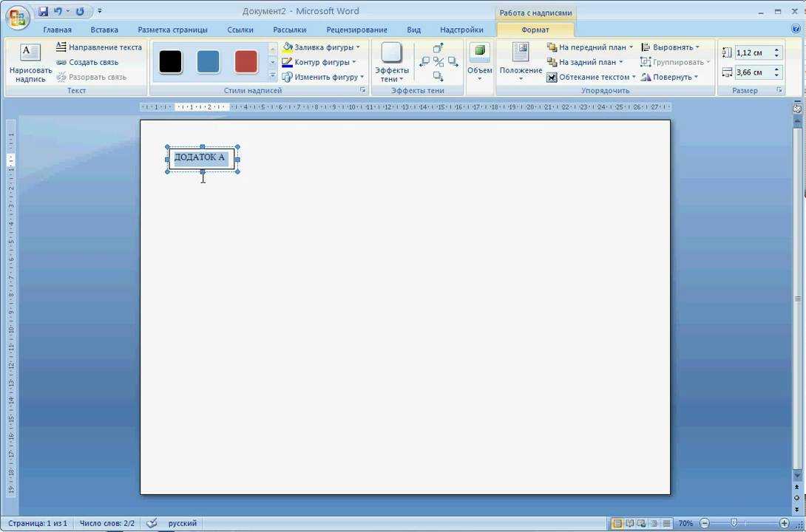This screenshot has width=806, height=532.
Task: Open the 3-D Volume (Объем) effects
Action: [x=479, y=64]
